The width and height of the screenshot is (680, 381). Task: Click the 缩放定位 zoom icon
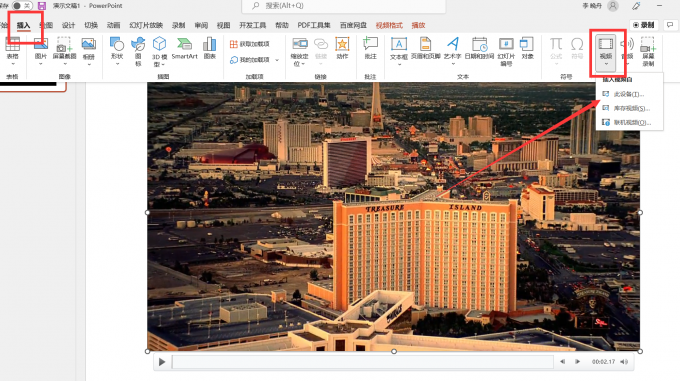(299, 44)
